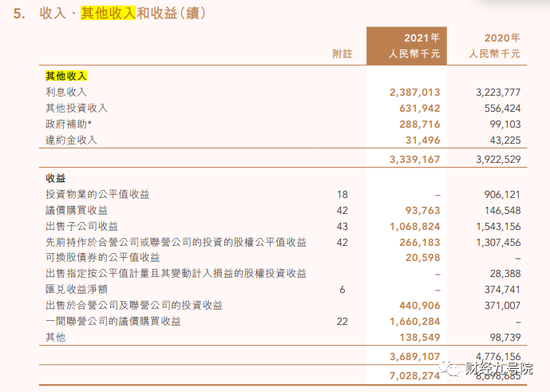
Task: Click the value 371,007
Action: (502, 305)
